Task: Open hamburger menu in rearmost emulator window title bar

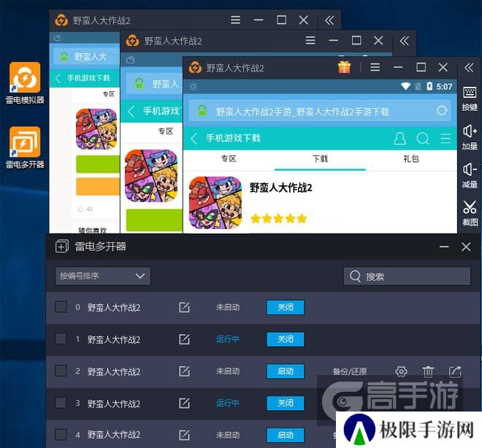Action: pyautogui.click(x=235, y=20)
